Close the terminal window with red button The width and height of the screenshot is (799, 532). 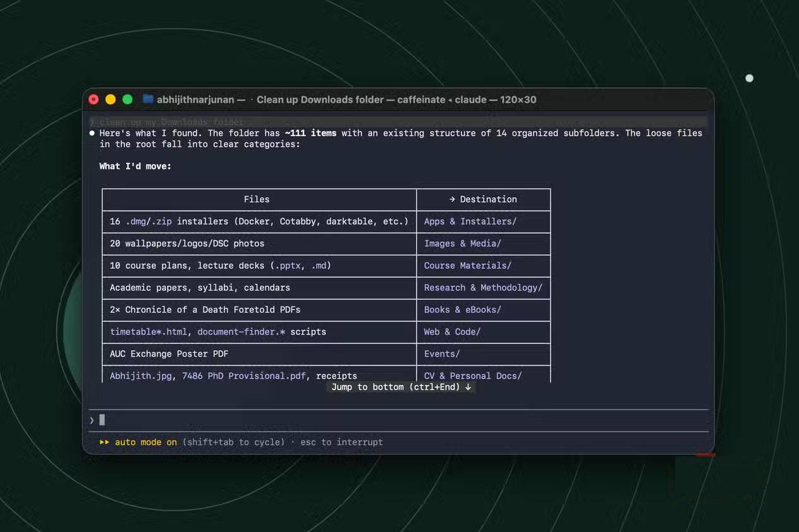coord(94,99)
